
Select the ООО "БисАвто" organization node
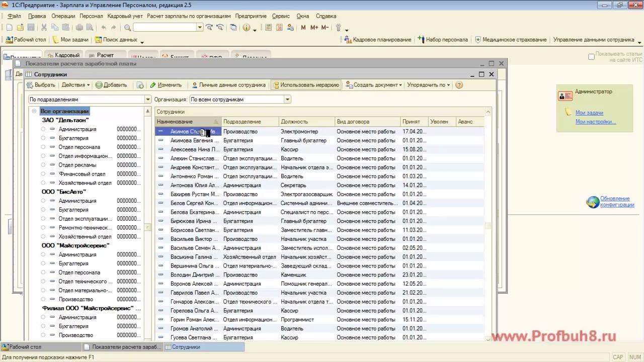[x=64, y=192]
